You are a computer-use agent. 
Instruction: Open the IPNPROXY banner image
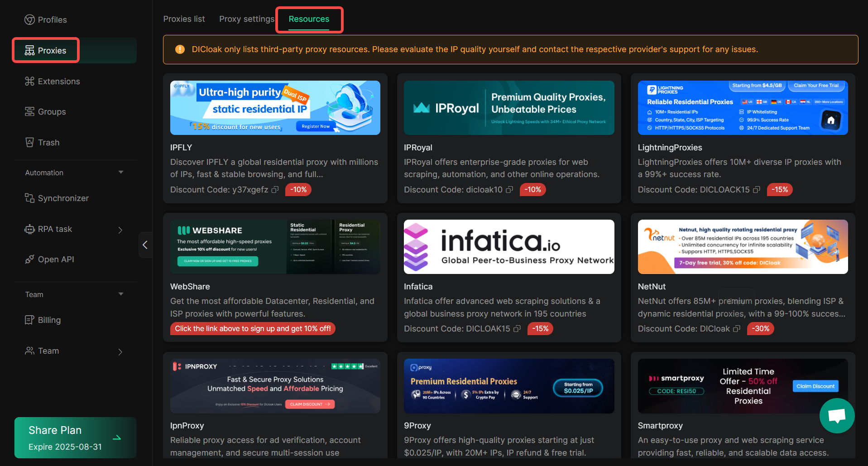[x=275, y=386]
